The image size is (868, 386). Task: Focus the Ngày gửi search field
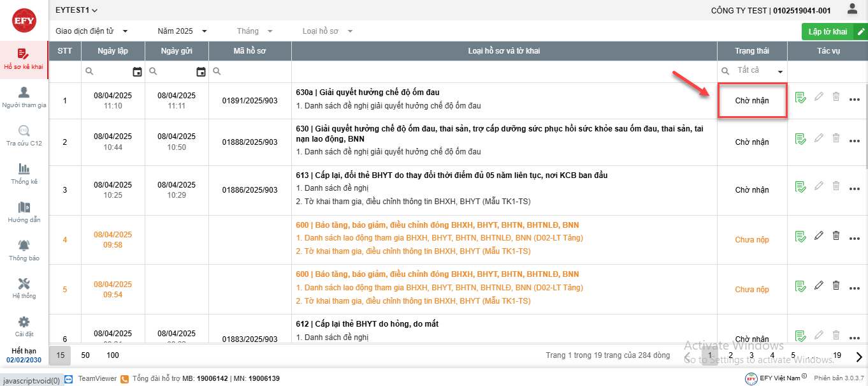point(176,71)
